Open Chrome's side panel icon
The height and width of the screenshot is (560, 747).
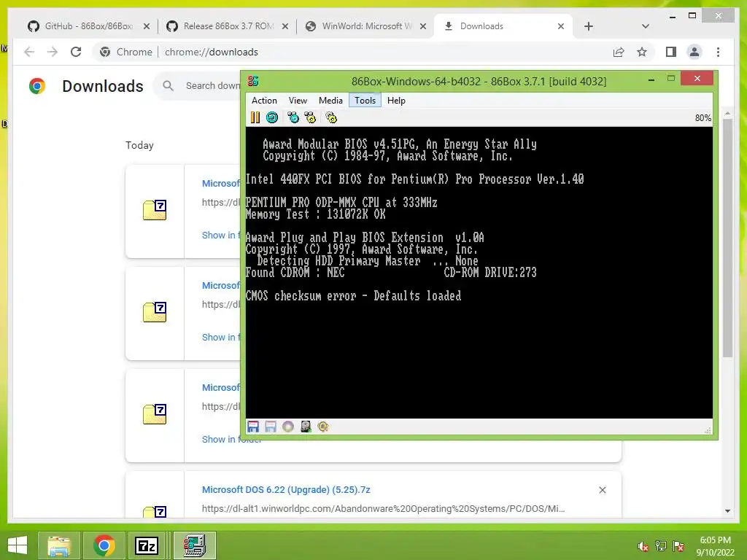tap(671, 52)
